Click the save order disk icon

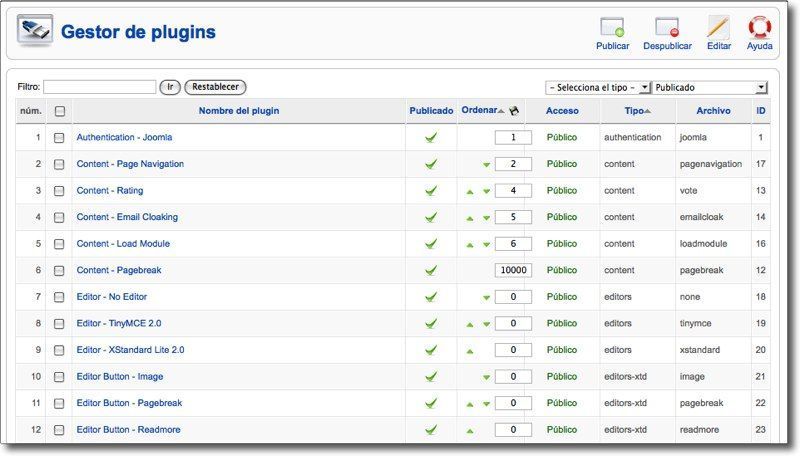(514, 111)
